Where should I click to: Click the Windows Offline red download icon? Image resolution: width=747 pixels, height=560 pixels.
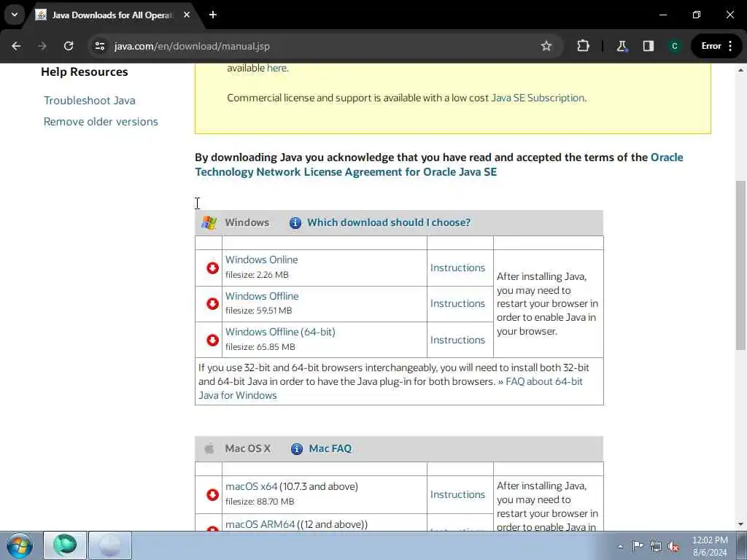pos(212,304)
